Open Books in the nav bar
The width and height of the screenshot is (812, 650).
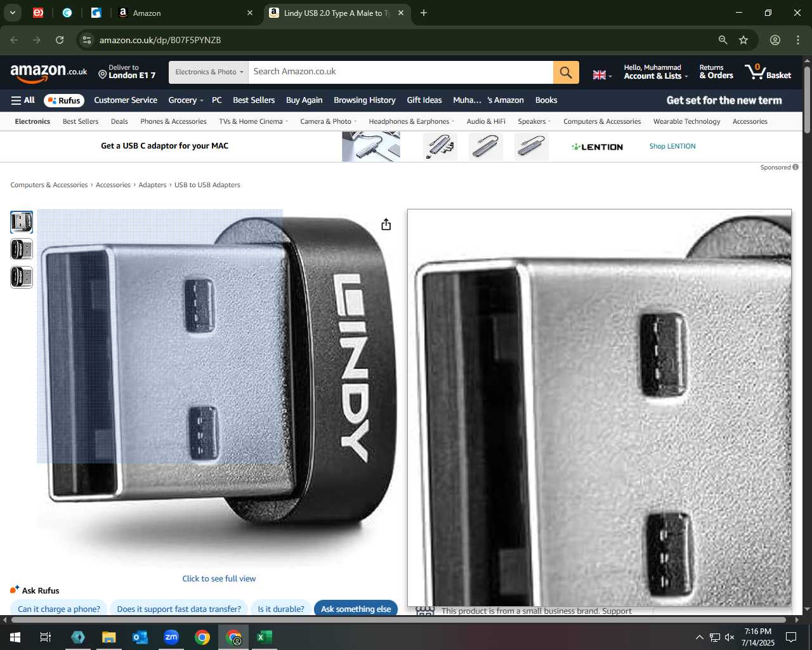(x=546, y=100)
